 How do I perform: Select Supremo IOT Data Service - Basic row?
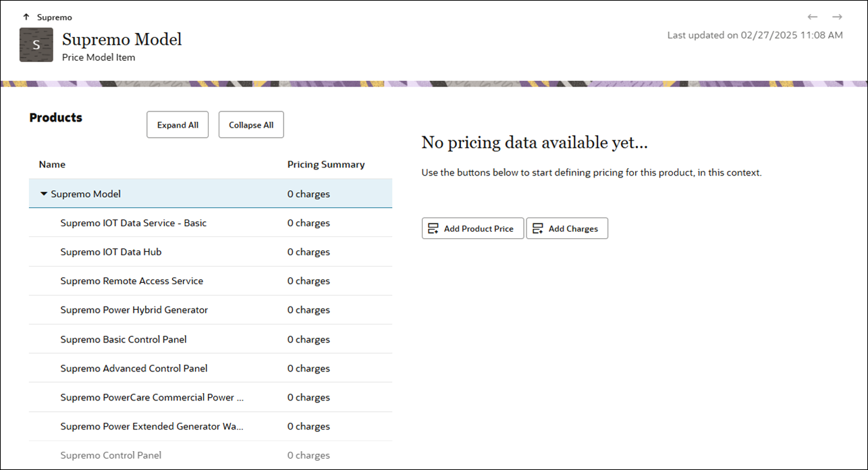point(133,223)
